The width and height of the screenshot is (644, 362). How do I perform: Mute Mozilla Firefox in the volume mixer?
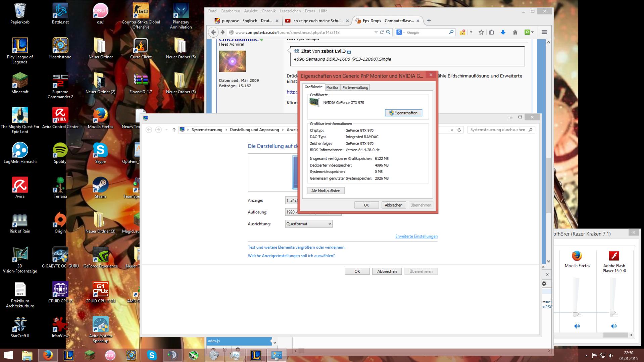[577, 326]
